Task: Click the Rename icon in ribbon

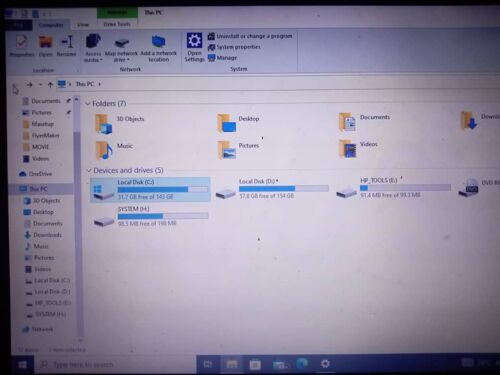Action: 67,42
